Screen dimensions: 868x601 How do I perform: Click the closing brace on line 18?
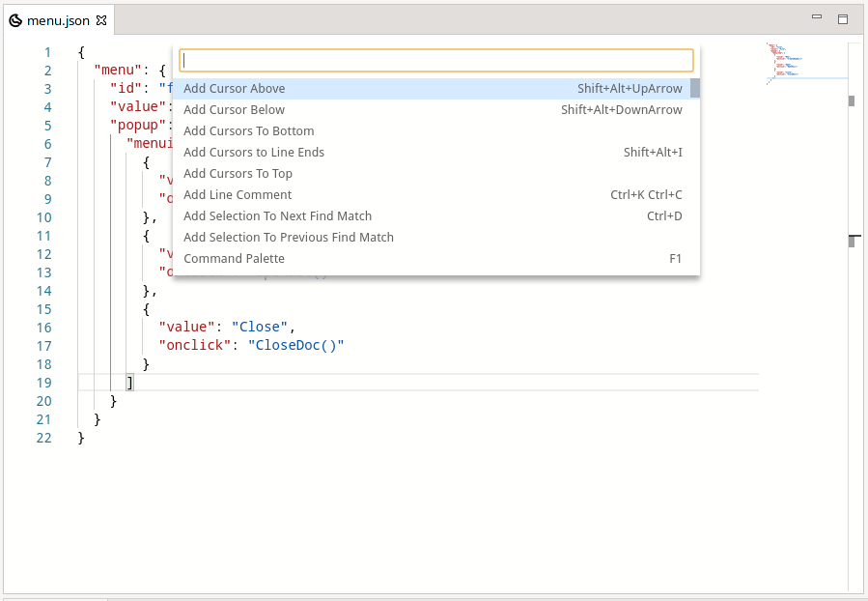146,364
